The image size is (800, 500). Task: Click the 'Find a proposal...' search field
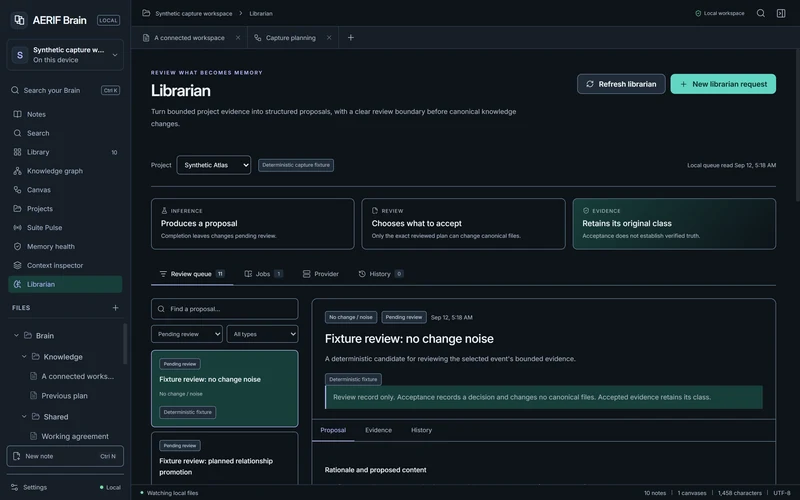tap(224, 309)
